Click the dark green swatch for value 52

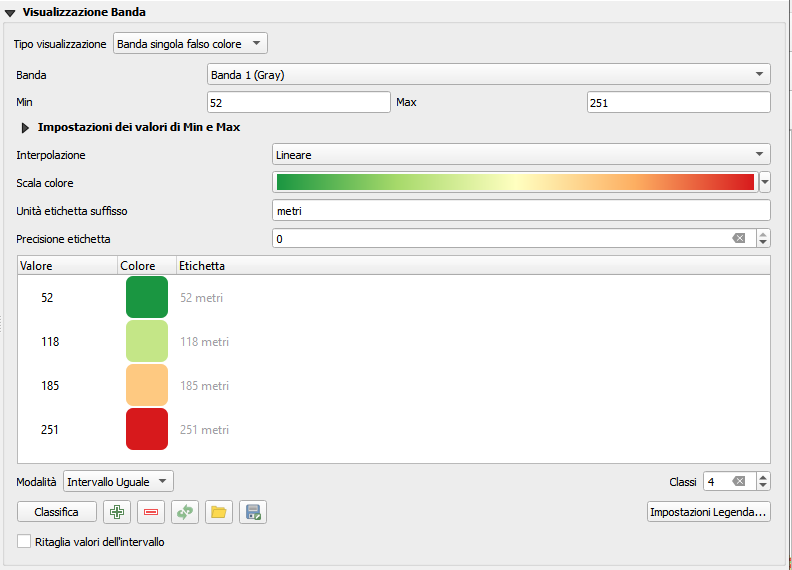pyautogui.click(x=147, y=297)
